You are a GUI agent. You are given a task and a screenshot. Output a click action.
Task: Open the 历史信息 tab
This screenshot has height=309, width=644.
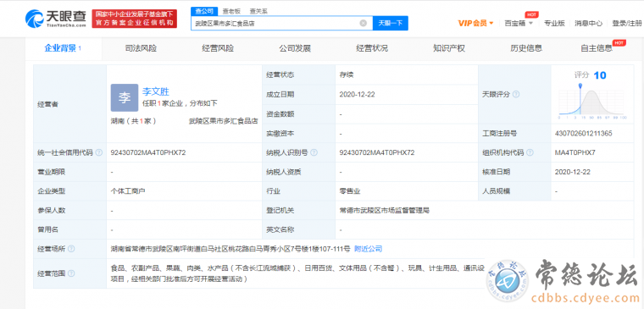[526, 48]
